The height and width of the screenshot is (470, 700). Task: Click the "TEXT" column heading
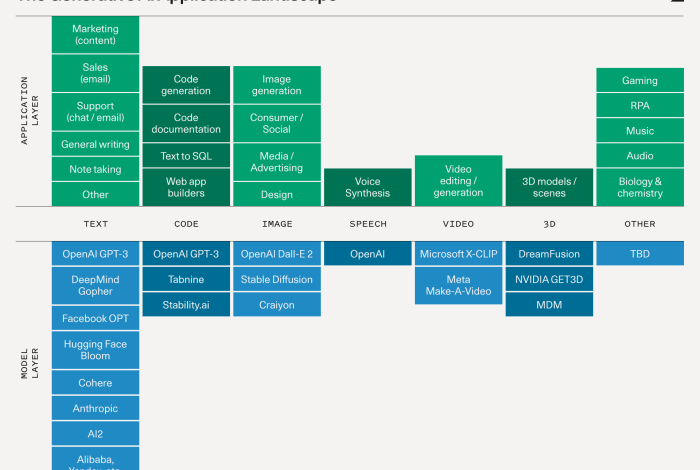coord(96,224)
